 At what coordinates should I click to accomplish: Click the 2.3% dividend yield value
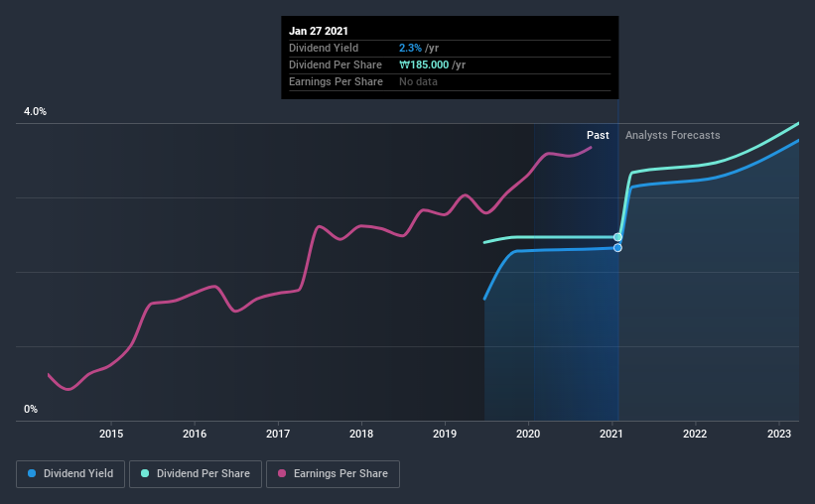(410, 48)
